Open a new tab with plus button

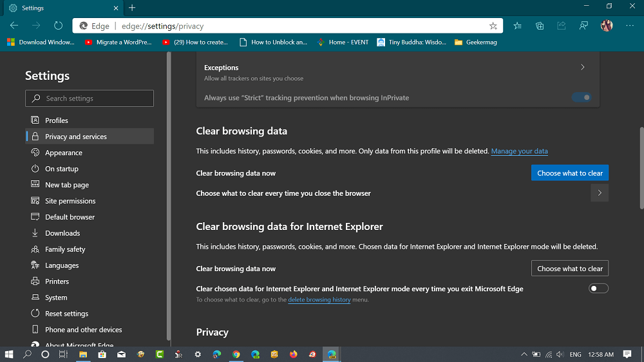point(132,8)
